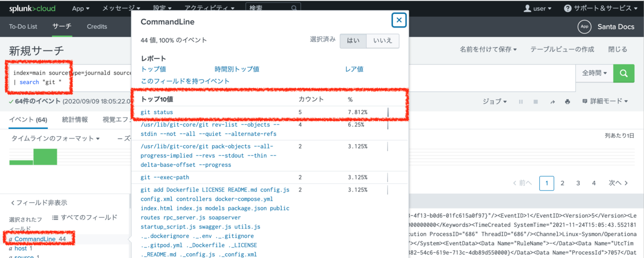Viewport: 644px width, 258px height.
Task: Click the round App icon beside Santa Docs
Action: point(584,26)
